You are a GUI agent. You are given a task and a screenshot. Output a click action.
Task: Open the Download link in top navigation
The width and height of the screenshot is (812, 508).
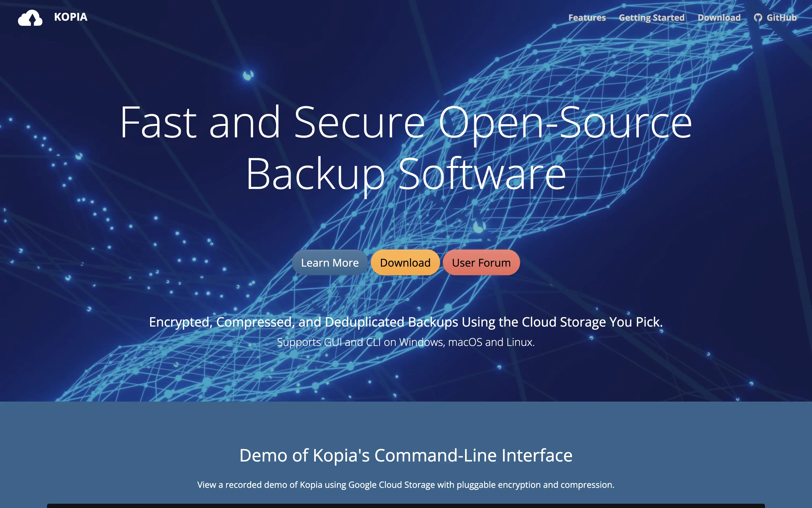click(x=719, y=17)
